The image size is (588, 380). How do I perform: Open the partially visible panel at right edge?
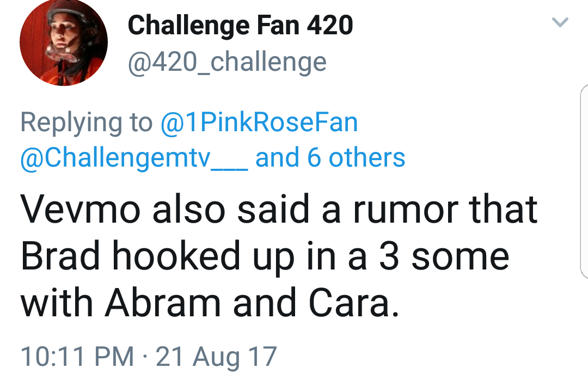coord(584,181)
